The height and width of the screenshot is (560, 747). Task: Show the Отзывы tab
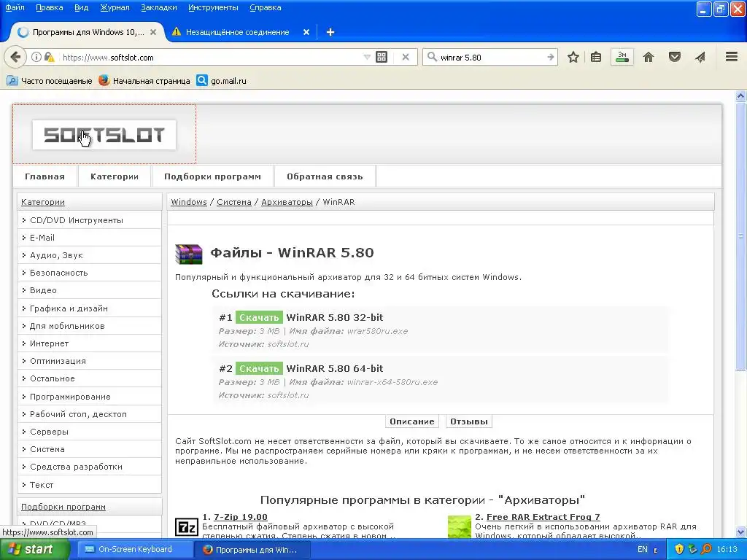click(469, 421)
